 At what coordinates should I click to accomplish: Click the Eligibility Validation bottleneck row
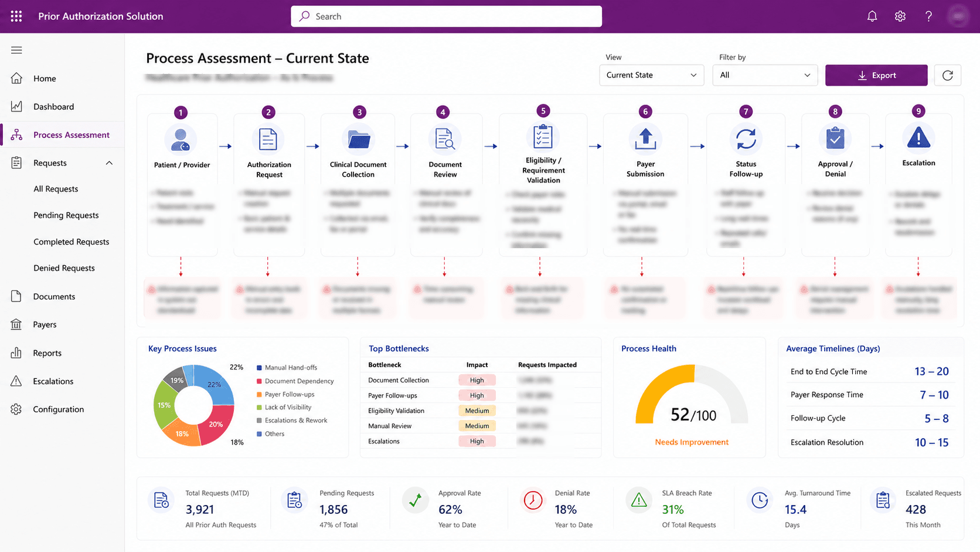[x=481, y=411]
